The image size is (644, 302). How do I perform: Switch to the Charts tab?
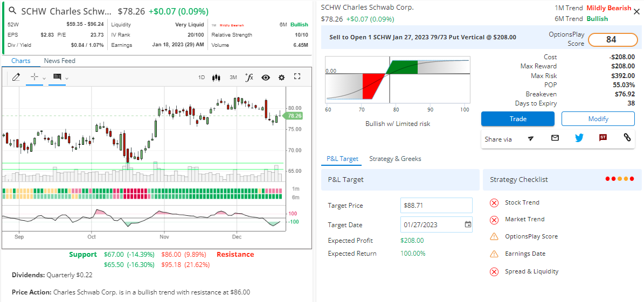pos(21,61)
